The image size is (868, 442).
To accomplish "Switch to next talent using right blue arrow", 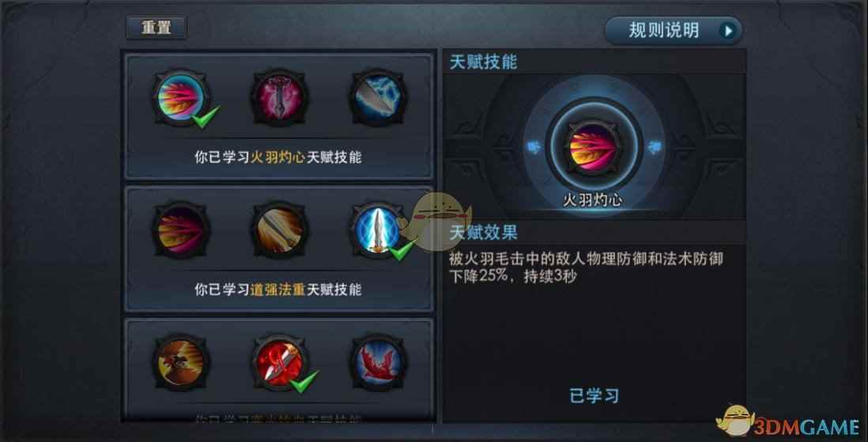I will (x=655, y=147).
